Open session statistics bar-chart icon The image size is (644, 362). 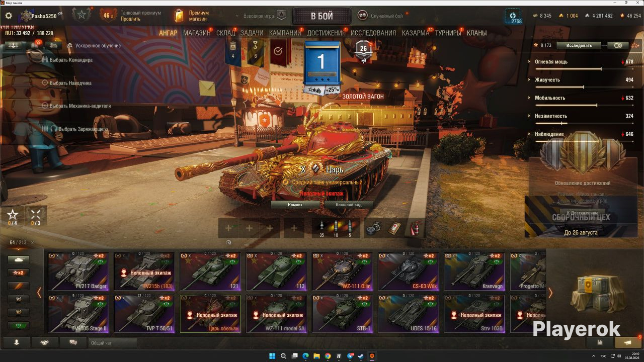(600, 342)
